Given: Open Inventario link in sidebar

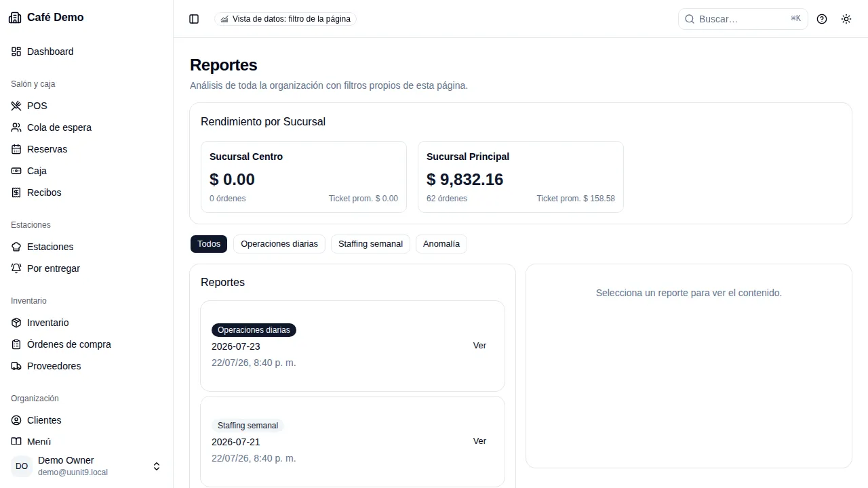Looking at the screenshot, I should point(87,323).
